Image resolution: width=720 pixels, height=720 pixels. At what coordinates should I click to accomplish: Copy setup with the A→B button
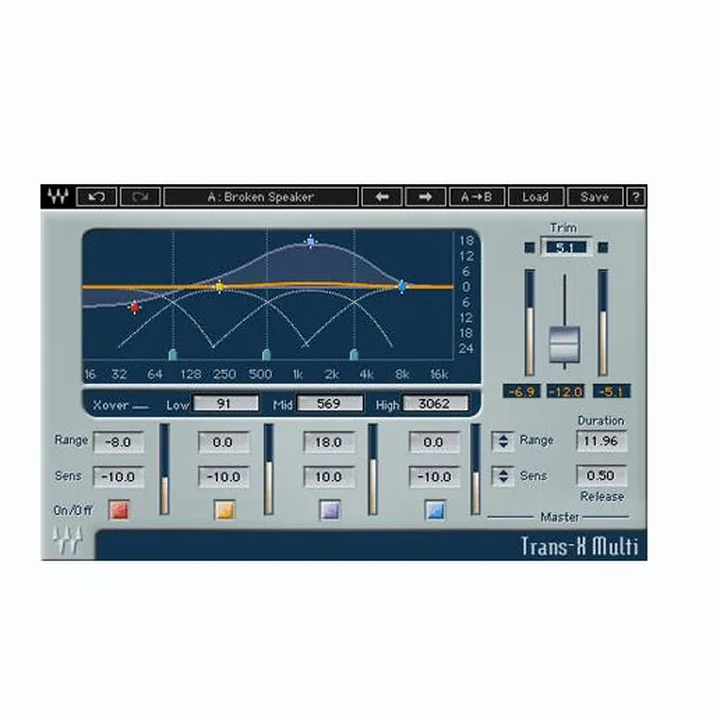pyautogui.click(x=476, y=197)
